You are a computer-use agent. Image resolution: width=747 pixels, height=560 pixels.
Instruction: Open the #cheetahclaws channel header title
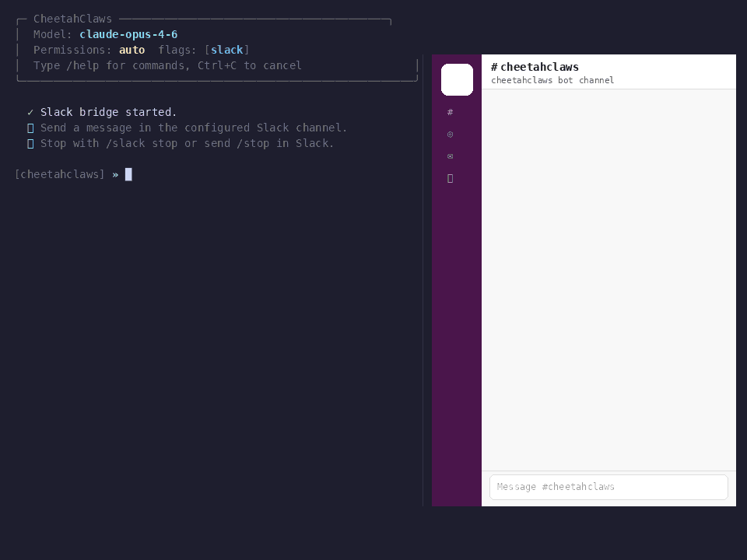(x=535, y=67)
